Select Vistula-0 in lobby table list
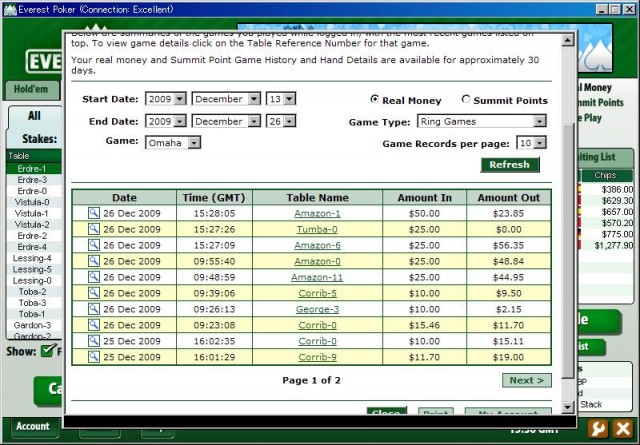The image size is (640, 445). click(32, 202)
